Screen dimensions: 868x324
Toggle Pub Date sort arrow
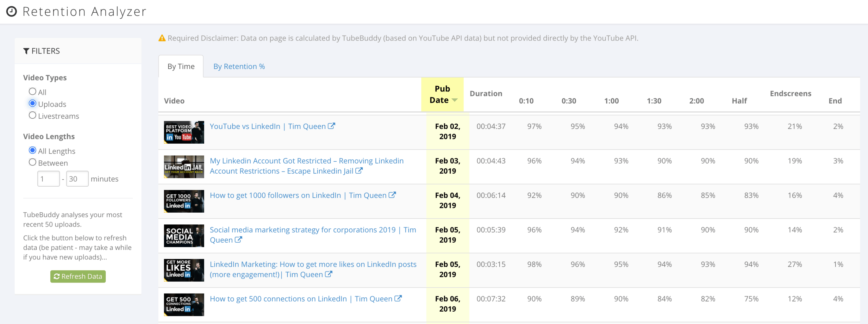[454, 100]
